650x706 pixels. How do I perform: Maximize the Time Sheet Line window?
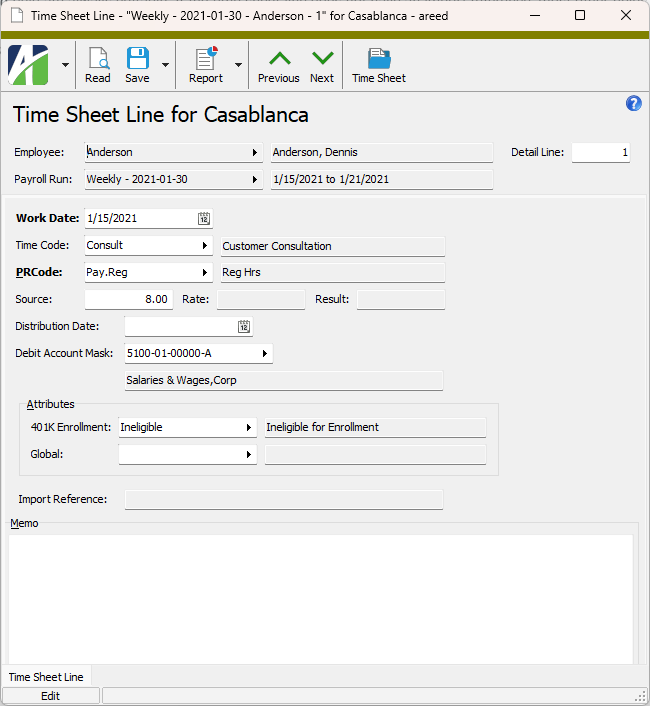point(580,15)
